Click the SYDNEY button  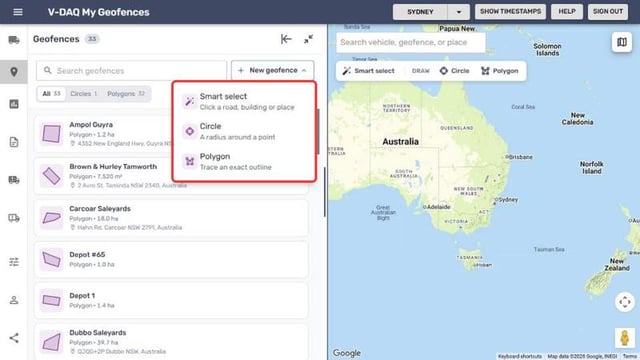click(x=420, y=12)
